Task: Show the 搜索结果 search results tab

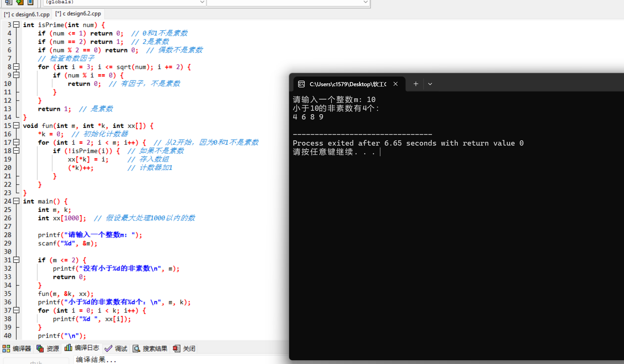Action: click(x=150, y=348)
